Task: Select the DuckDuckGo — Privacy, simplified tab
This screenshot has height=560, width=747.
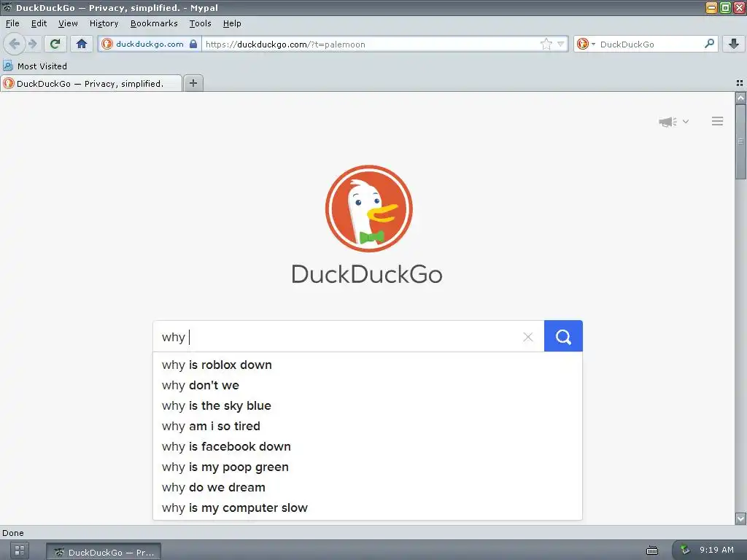Action: (x=90, y=83)
